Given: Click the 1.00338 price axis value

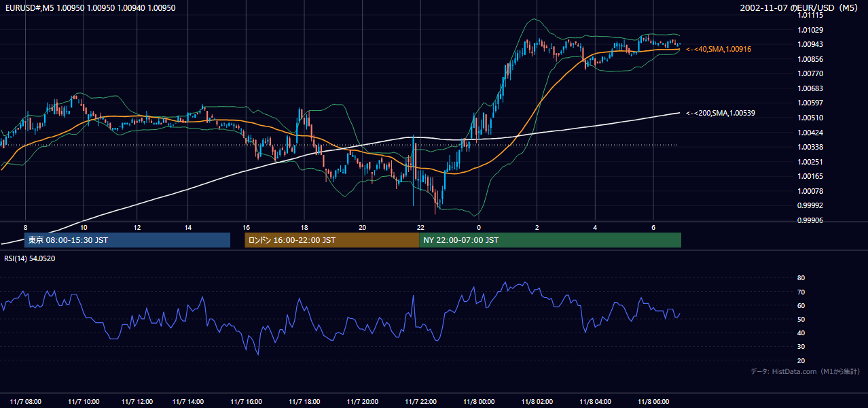Looking at the screenshot, I should [x=810, y=147].
